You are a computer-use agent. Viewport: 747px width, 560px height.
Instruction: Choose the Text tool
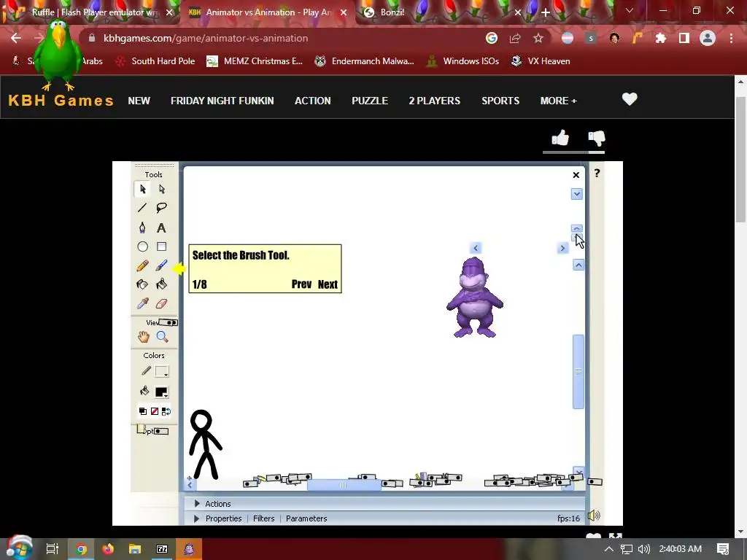point(161,228)
